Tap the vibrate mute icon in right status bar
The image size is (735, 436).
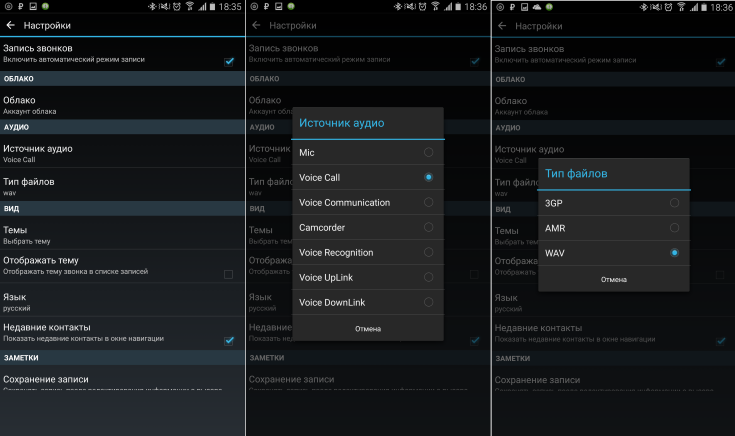(656, 7)
